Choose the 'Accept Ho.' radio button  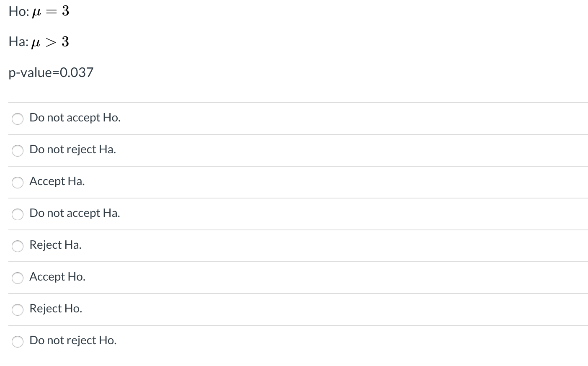18,278
